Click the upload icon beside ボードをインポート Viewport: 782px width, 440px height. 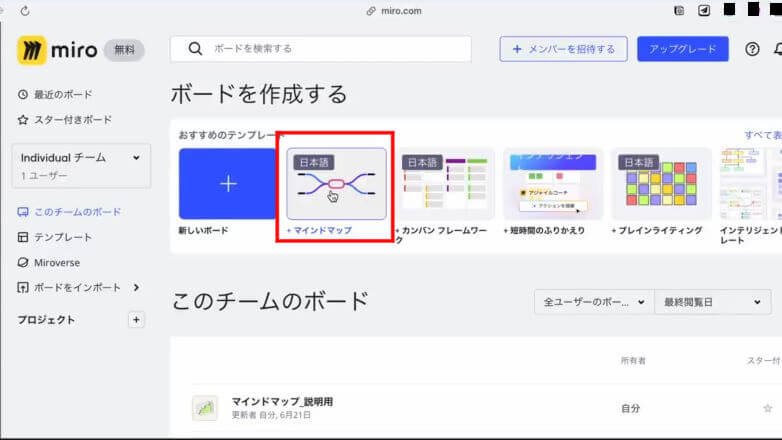23,287
